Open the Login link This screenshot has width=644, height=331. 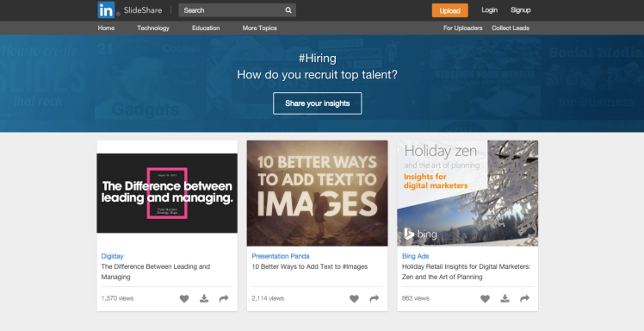(490, 10)
